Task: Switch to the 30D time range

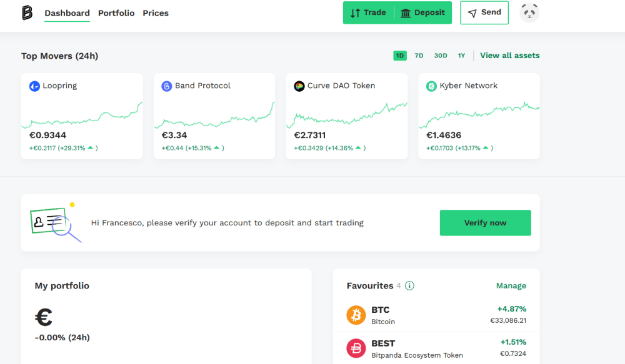Action: pyautogui.click(x=441, y=56)
